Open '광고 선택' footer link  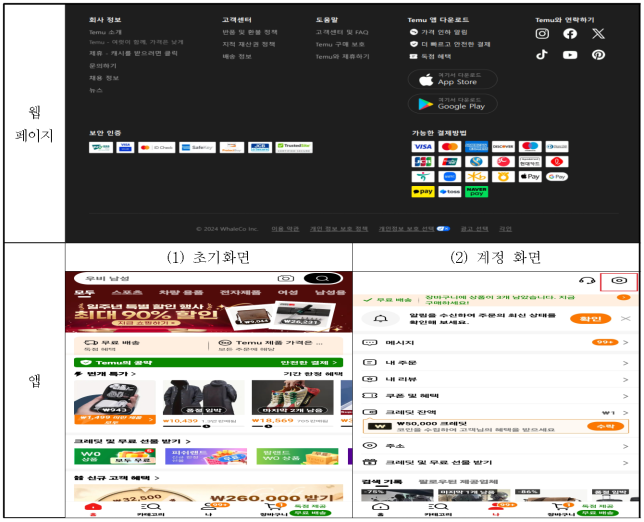coord(474,229)
